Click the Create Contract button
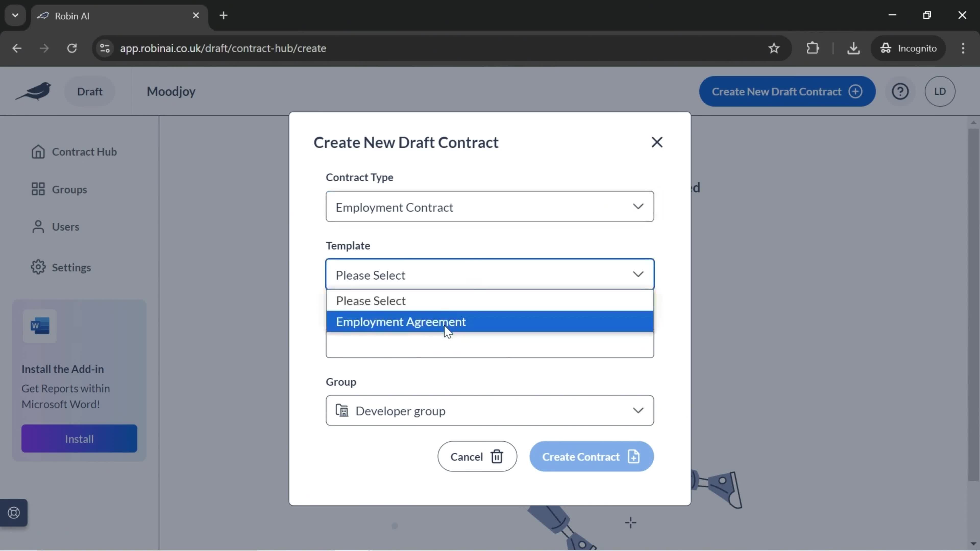 [x=591, y=456]
